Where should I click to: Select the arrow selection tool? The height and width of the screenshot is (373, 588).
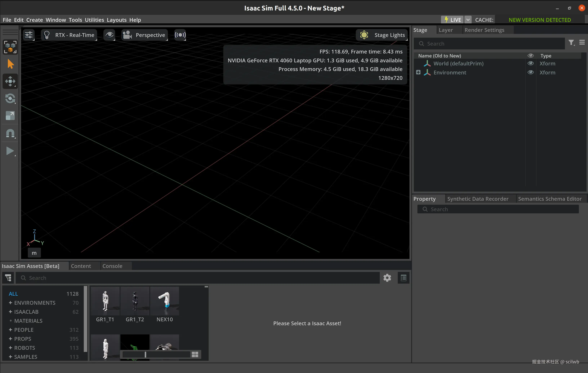click(x=10, y=64)
